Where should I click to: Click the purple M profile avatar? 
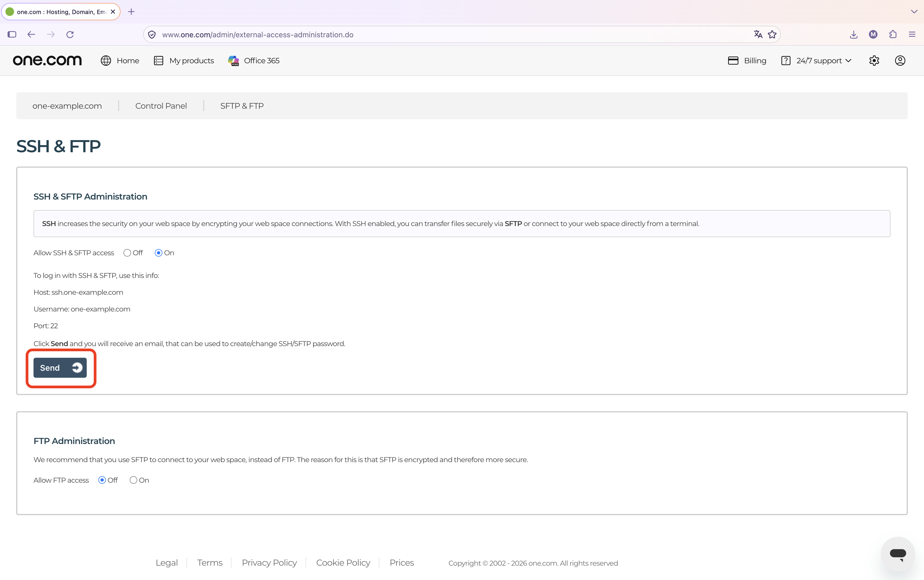[873, 35]
